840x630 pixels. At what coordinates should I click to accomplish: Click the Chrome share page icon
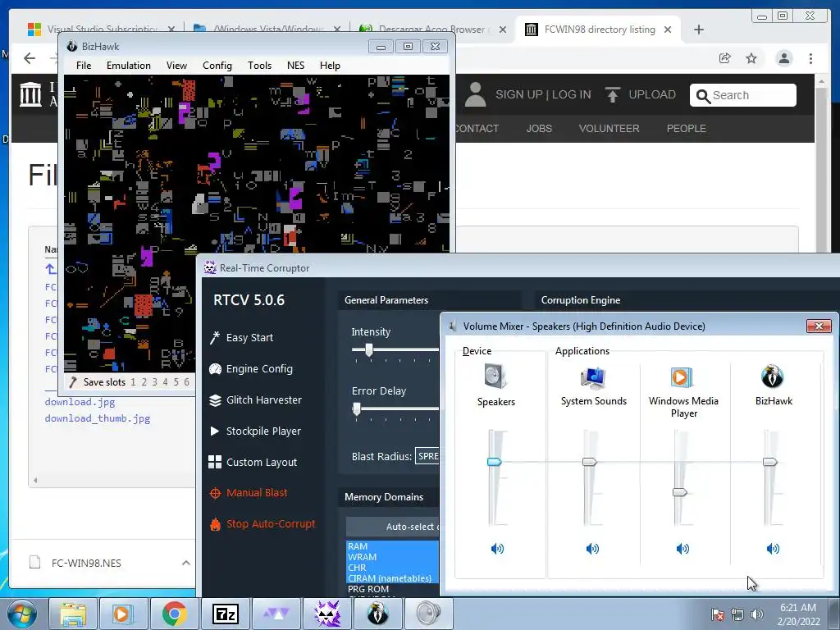[725, 58]
